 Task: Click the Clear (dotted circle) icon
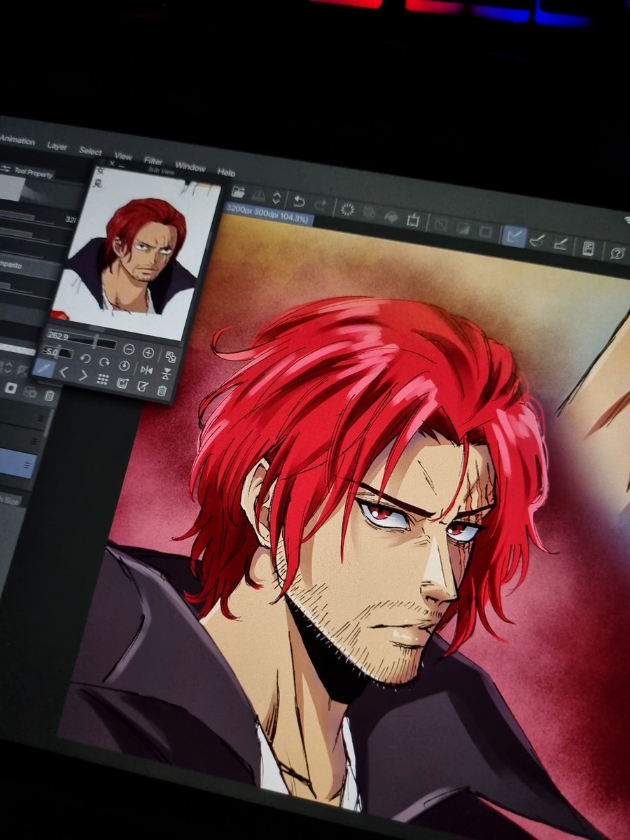coord(346,209)
